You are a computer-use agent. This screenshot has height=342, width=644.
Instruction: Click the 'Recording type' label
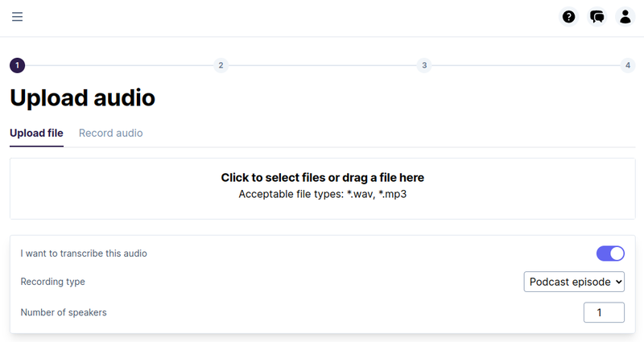[x=52, y=282]
